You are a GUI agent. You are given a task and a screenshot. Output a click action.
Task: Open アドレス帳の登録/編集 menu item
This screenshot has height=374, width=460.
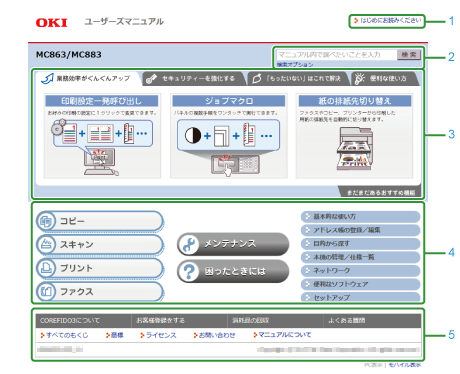(x=360, y=230)
